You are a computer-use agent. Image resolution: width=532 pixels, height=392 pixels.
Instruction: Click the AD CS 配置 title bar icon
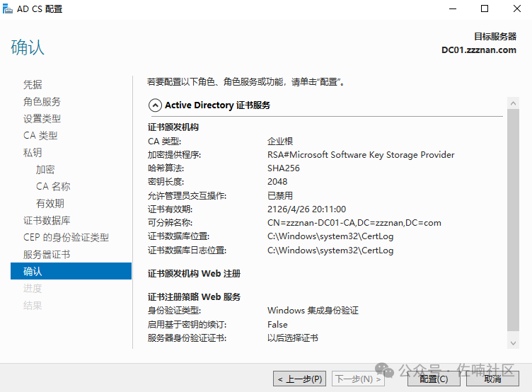(8, 8)
